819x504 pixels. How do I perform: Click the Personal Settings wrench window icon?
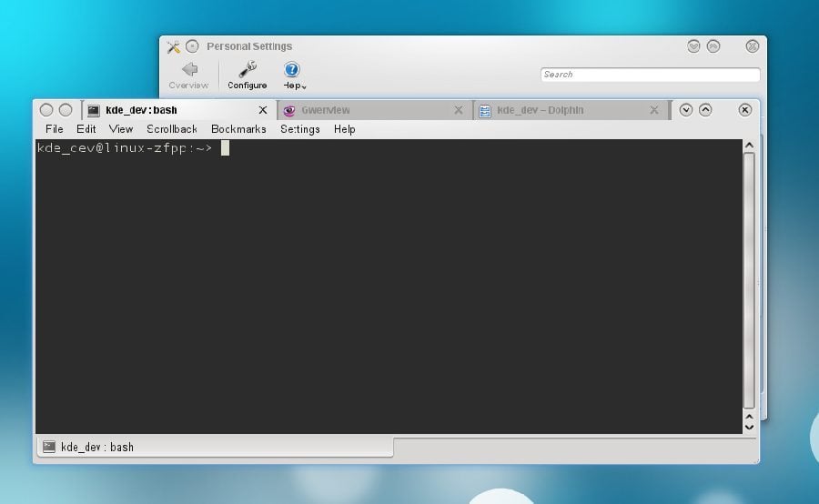[x=174, y=46]
